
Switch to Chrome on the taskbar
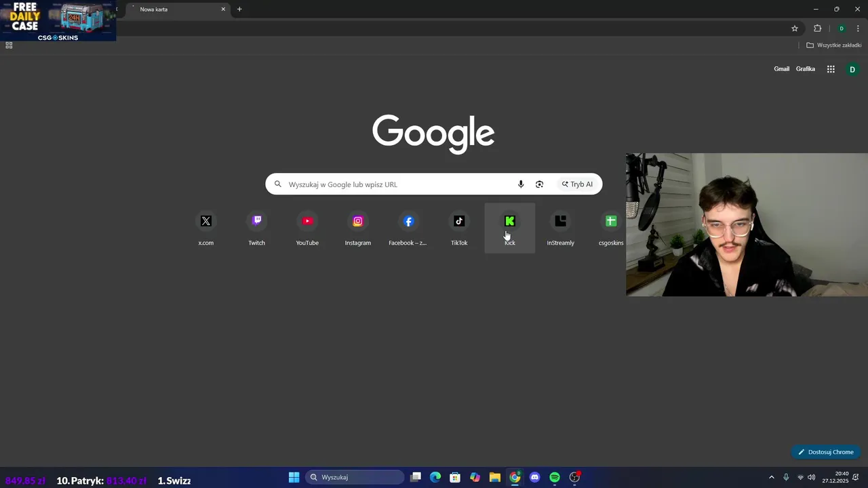tap(515, 477)
